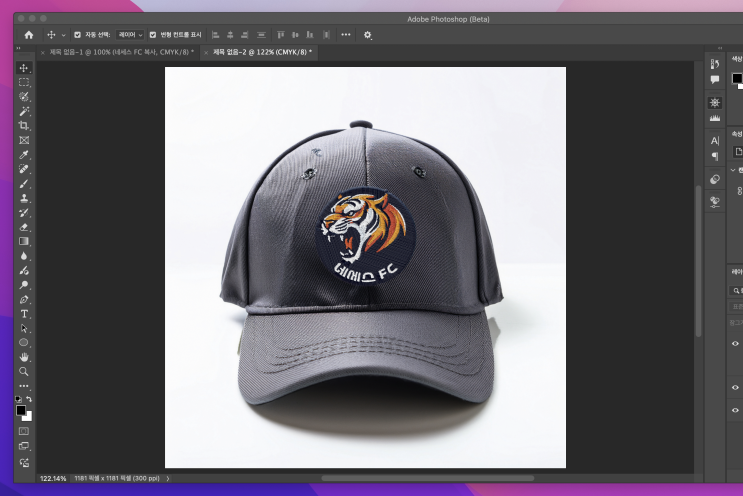Select the 제목 없음-2 document tab
The height and width of the screenshot is (496, 743).
coord(262,51)
